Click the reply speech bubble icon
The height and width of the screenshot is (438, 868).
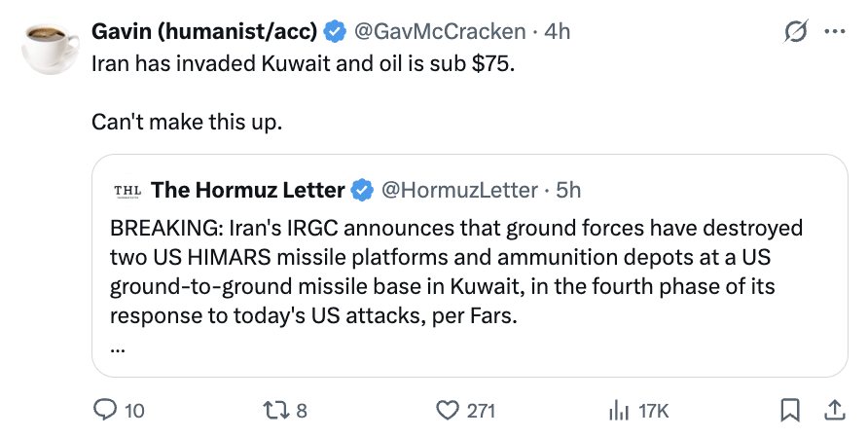(103, 411)
